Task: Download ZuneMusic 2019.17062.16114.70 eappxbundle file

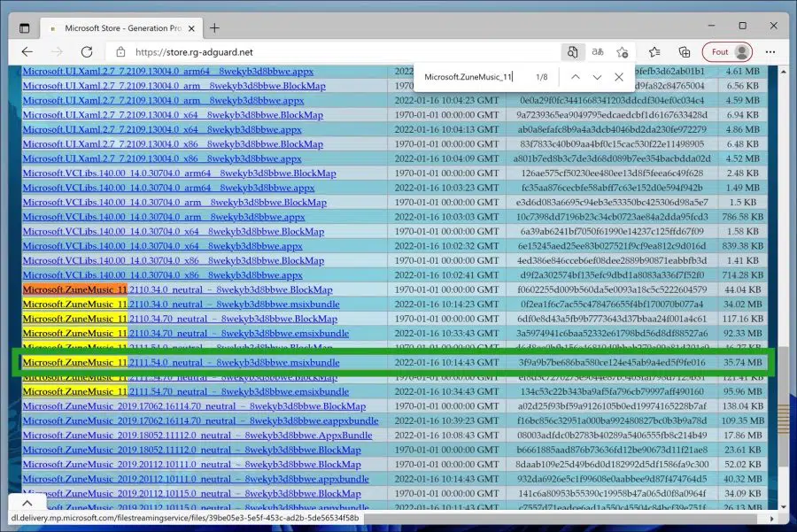Action: click(x=200, y=420)
